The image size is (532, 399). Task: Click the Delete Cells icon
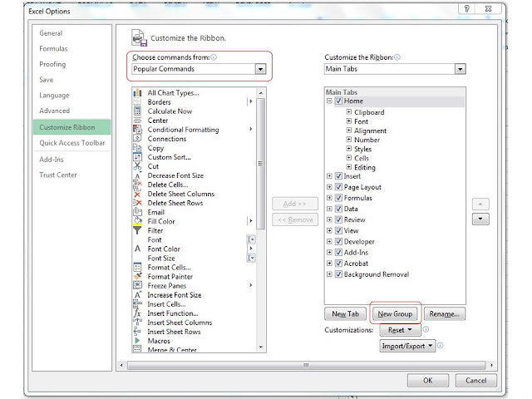[137, 185]
